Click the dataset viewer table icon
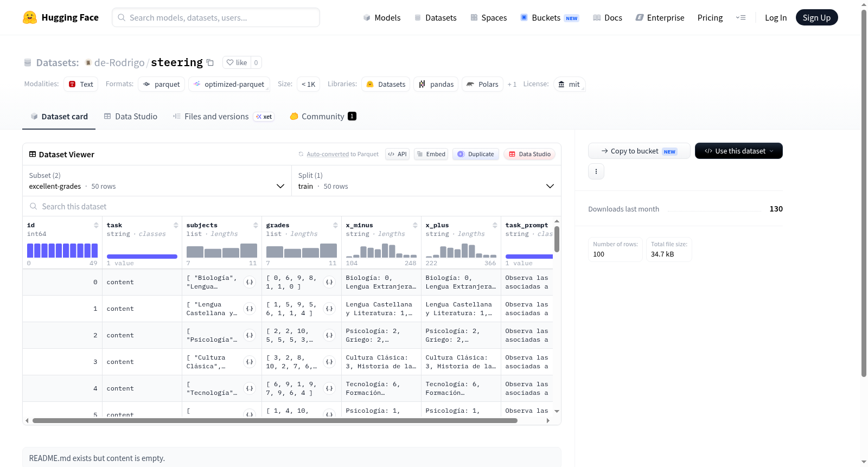 (33, 155)
